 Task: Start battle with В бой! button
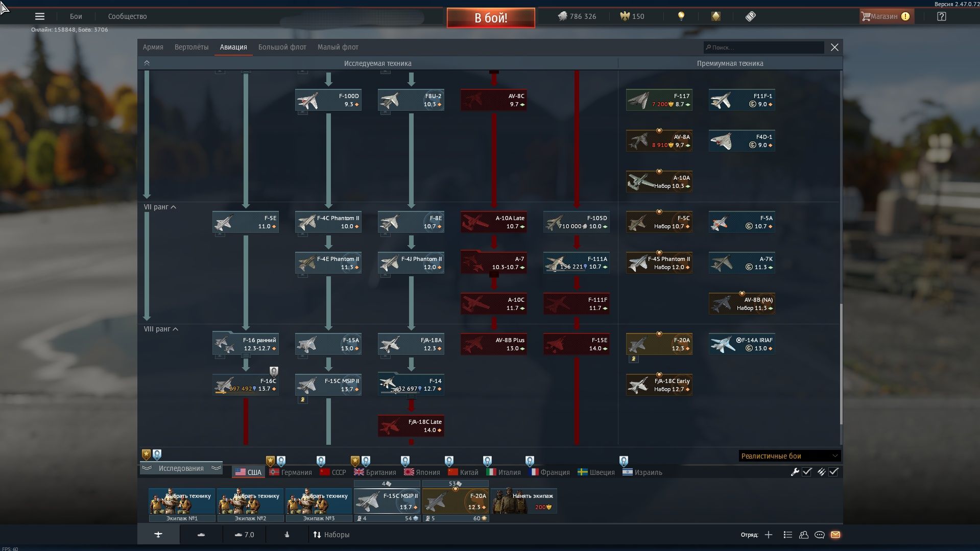(491, 18)
